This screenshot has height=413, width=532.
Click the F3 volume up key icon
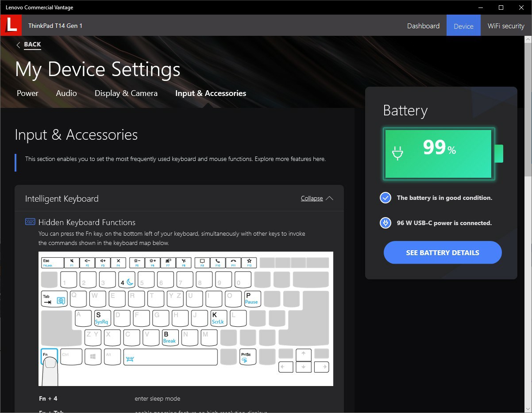(x=103, y=263)
